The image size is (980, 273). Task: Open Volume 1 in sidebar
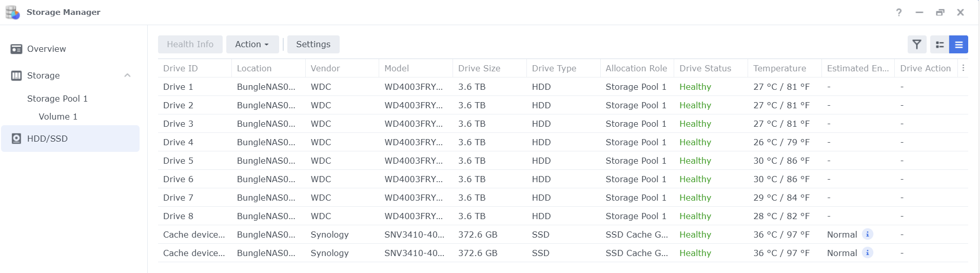[58, 117]
